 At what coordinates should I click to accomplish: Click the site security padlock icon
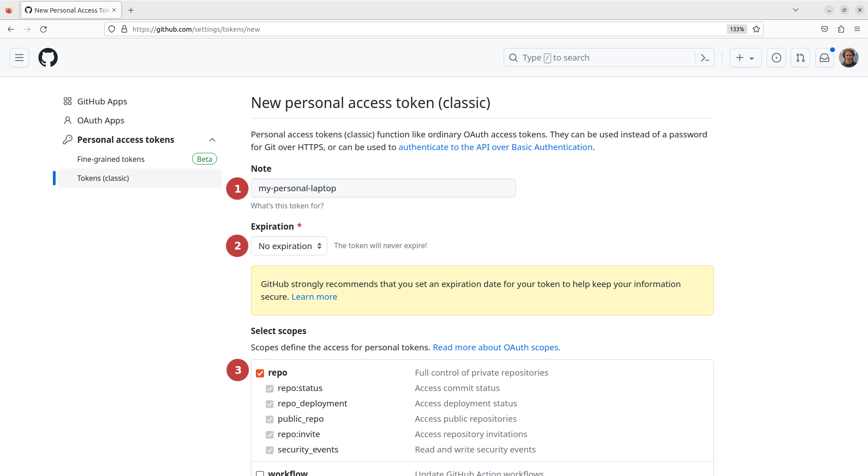point(124,29)
